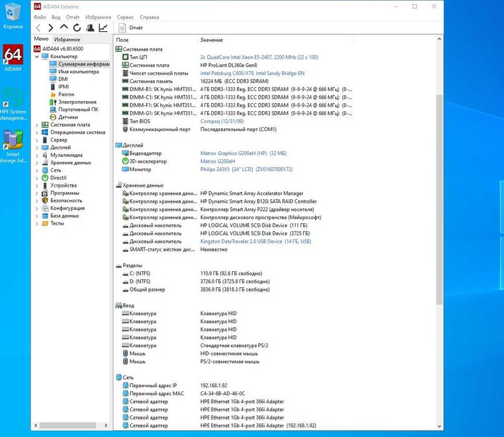Open the Избранное menu in menu bar

[98, 17]
